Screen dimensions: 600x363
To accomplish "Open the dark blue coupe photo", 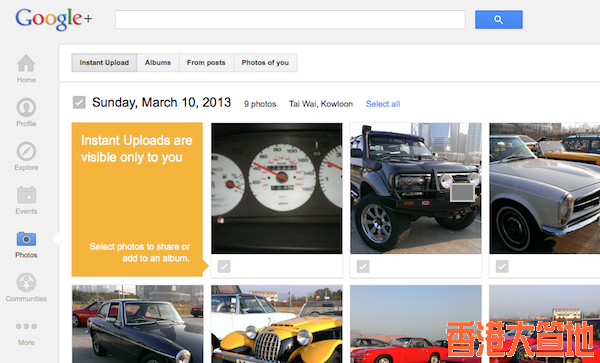I will point(137,324).
